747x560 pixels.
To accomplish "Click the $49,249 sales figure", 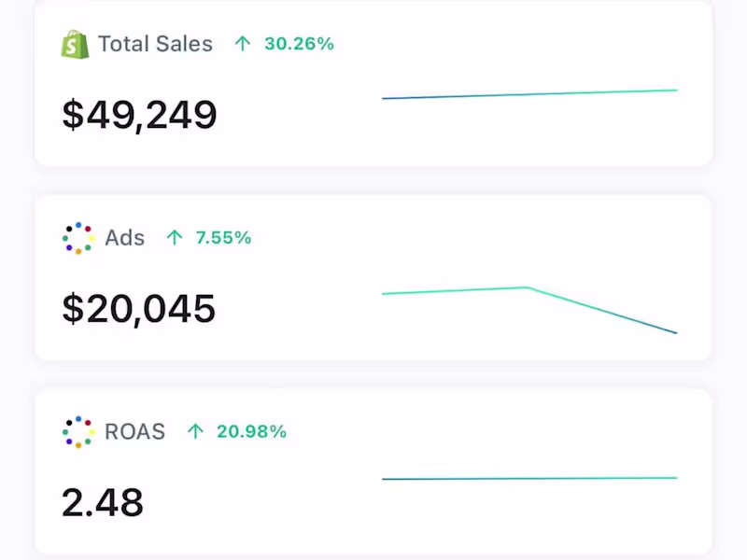I will (x=140, y=114).
